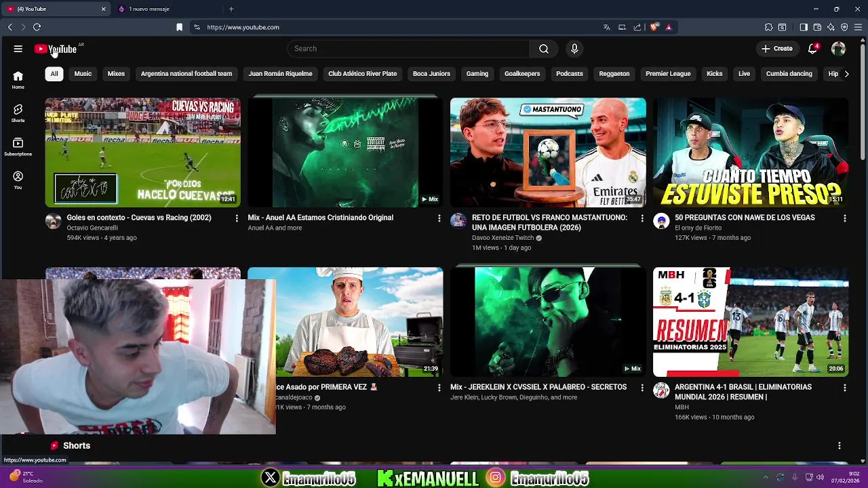
Task: Open the account avatar menu
Action: pyautogui.click(x=838, y=49)
